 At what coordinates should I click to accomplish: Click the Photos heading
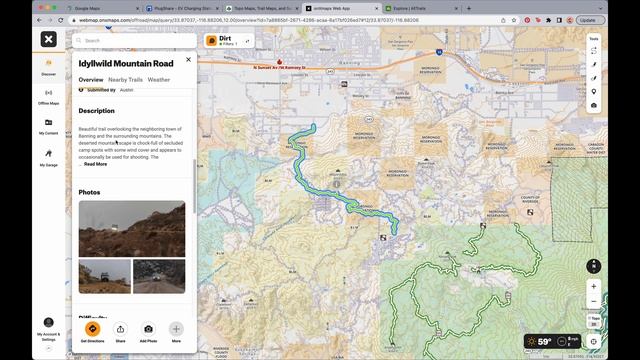[x=89, y=192]
